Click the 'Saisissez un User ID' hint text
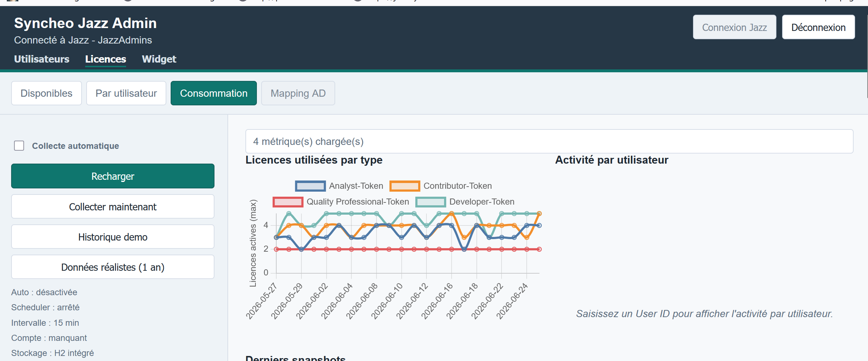This screenshot has height=361, width=868. tap(705, 314)
